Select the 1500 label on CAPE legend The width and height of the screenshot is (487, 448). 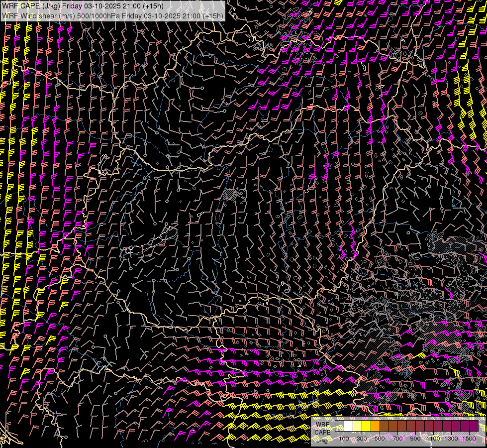[x=469, y=439]
